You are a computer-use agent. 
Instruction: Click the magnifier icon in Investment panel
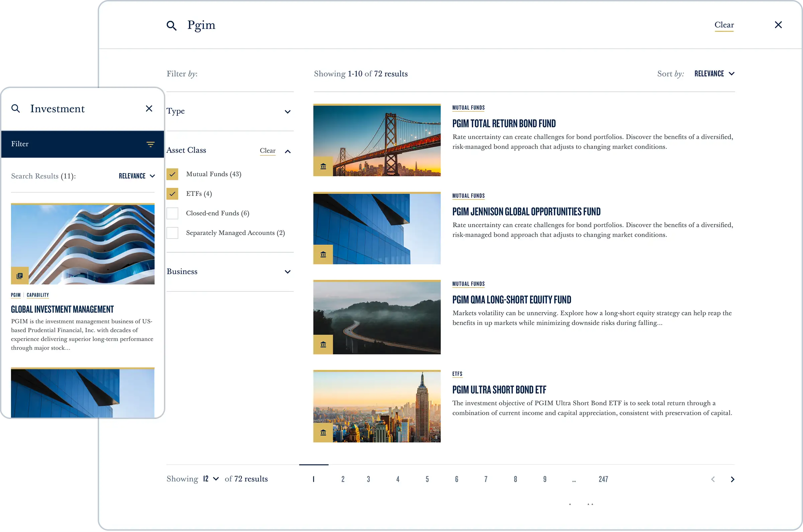[16, 109]
